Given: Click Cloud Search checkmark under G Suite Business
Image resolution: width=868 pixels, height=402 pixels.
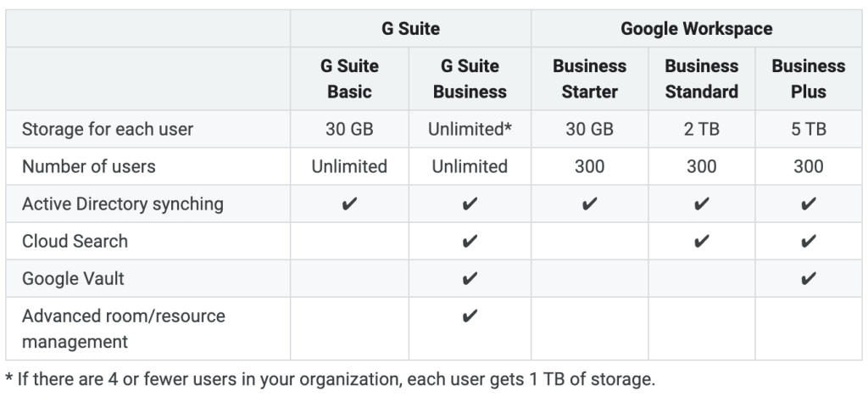Looking at the screenshot, I should 470,242.
